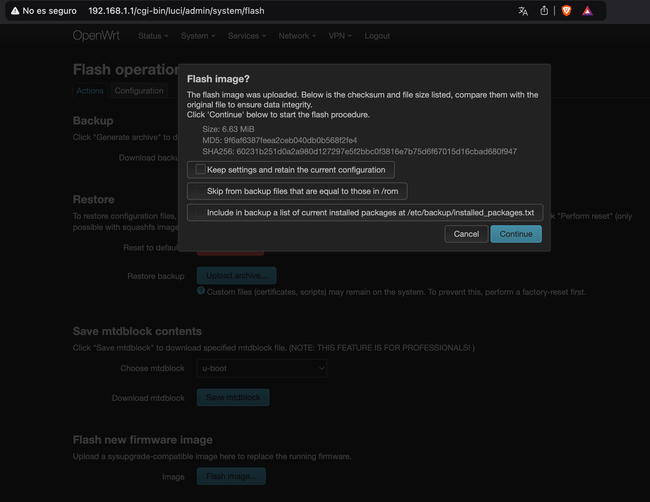Click the translate page icon

click(523, 11)
